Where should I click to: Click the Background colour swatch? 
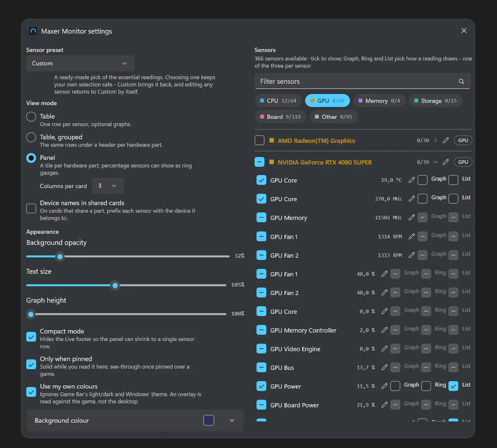(x=209, y=420)
